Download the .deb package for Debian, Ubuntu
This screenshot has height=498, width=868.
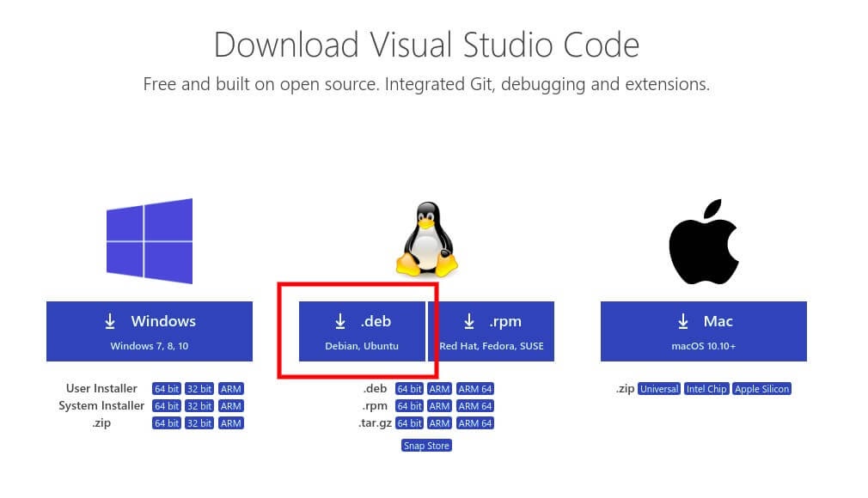(361, 331)
